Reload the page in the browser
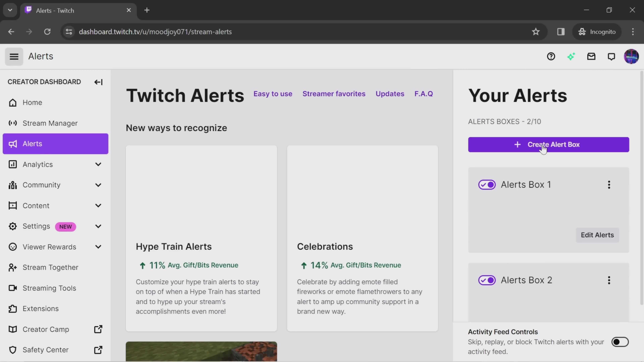644x362 pixels. (x=47, y=32)
